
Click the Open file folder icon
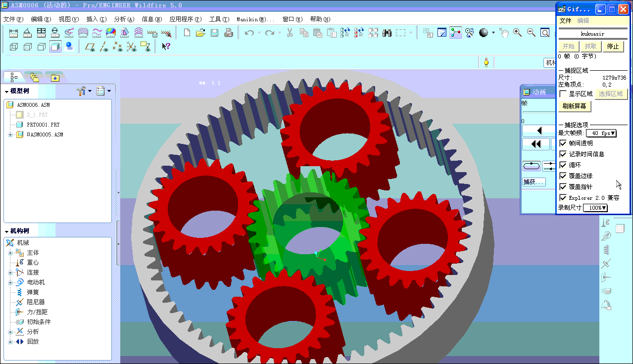point(200,33)
